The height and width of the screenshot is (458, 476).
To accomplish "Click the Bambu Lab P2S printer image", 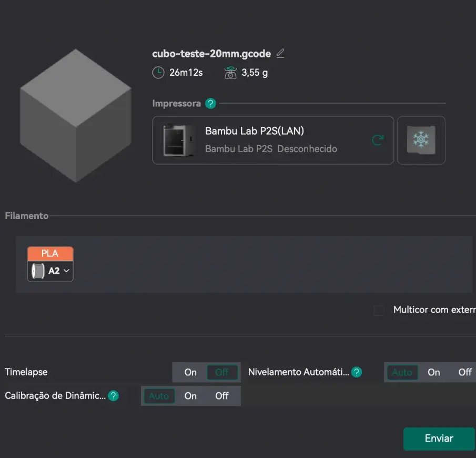I will (178, 140).
